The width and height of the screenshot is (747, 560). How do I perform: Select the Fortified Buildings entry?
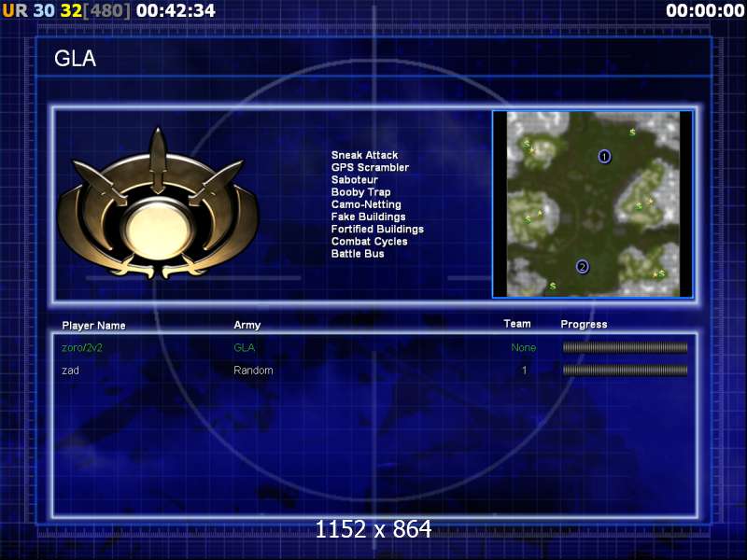click(377, 229)
